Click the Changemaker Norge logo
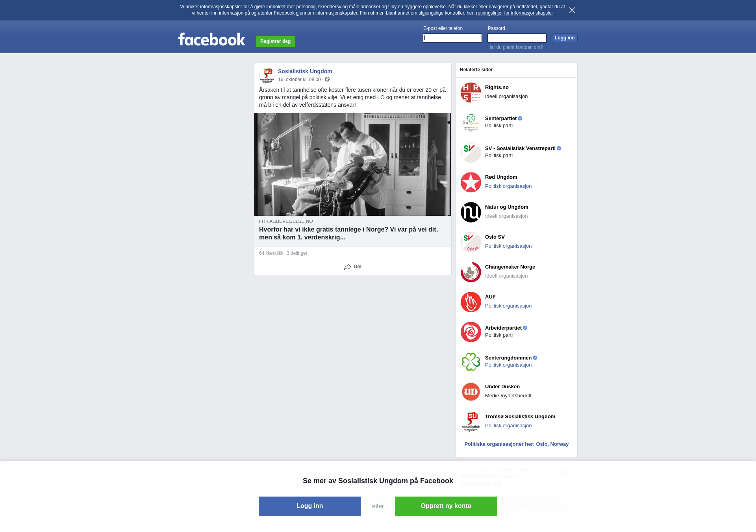The image size is (756, 532). (471, 272)
